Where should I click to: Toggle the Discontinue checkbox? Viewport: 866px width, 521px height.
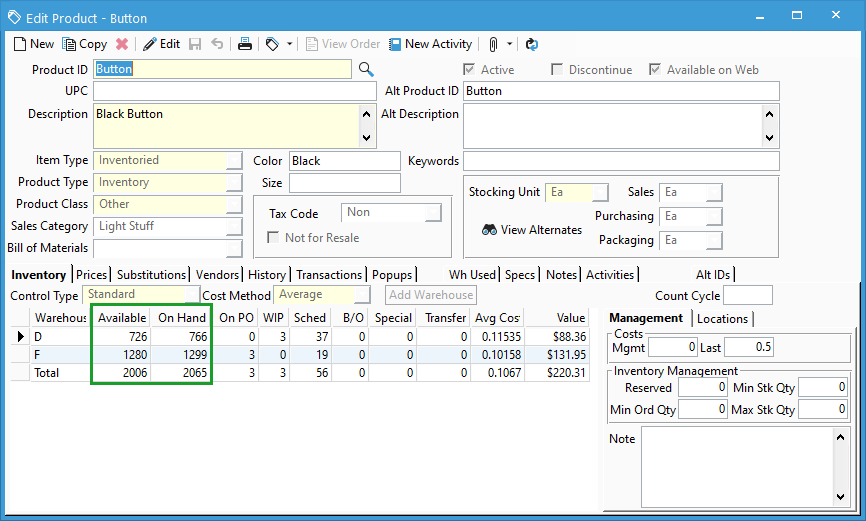pos(558,70)
